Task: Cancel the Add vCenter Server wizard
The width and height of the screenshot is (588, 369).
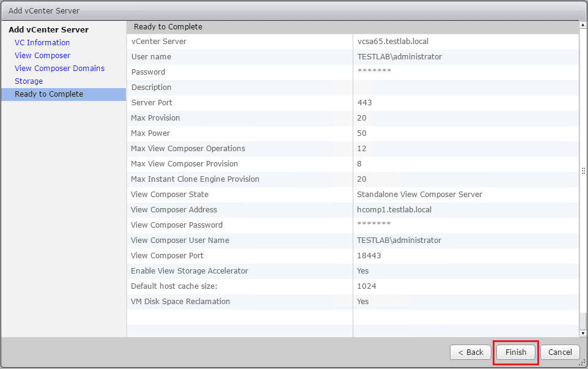Action: [x=560, y=352]
